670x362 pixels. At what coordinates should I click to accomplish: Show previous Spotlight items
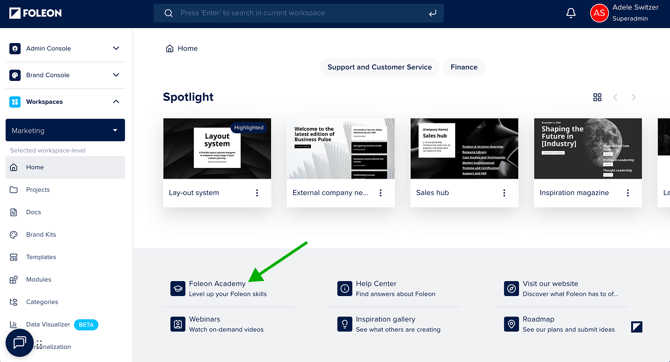tap(615, 97)
